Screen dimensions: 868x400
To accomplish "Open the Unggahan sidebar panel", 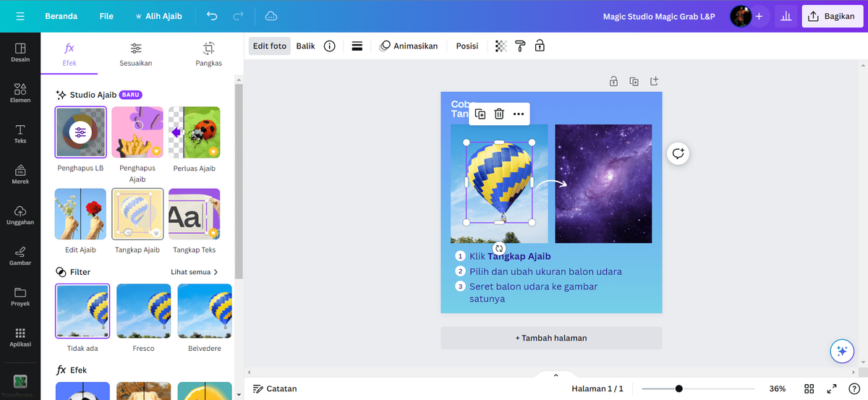I will (20, 215).
